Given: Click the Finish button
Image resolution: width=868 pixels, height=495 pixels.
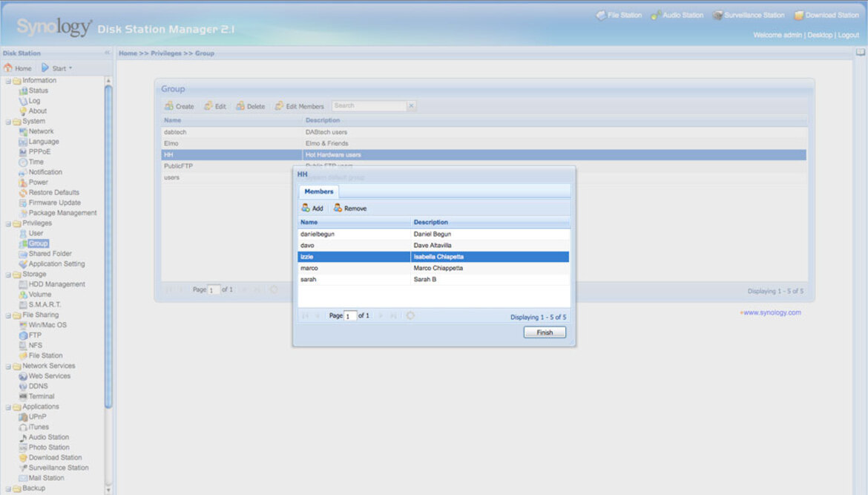Looking at the screenshot, I should point(545,332).
